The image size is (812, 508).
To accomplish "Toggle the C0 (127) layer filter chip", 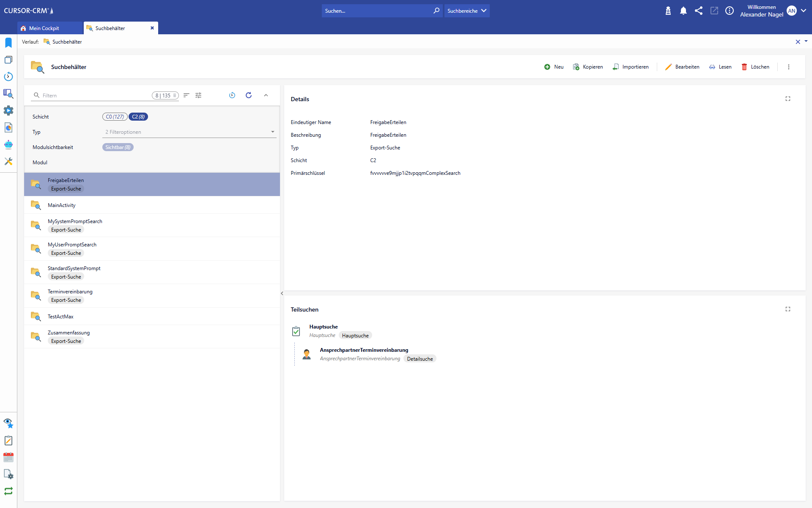I will [115, 117].
